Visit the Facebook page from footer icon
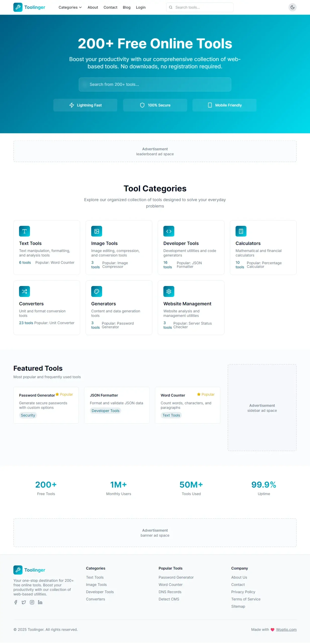 click(16, 602)
